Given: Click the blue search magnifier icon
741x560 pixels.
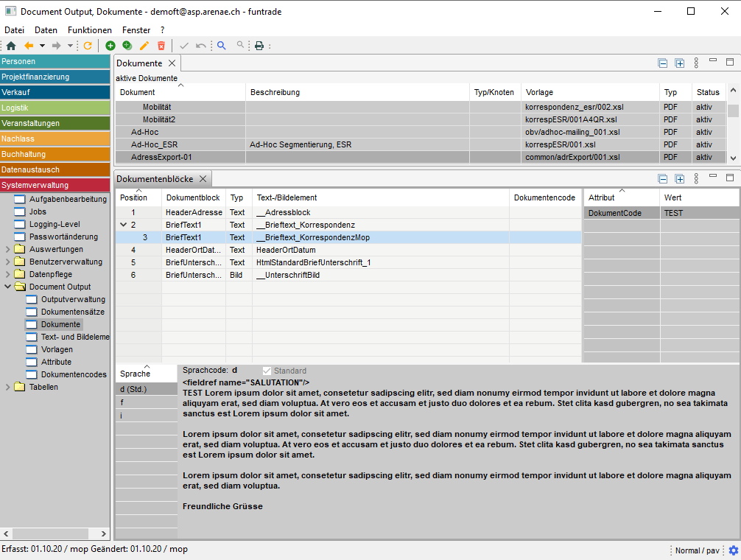Looking at the screenshot, I should click(x=221, y=46).
